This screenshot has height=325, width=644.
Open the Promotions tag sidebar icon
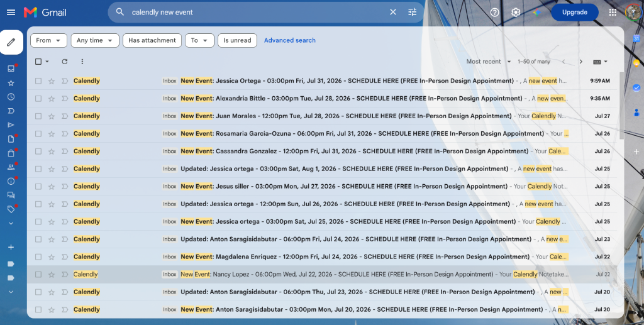(11, 209)
